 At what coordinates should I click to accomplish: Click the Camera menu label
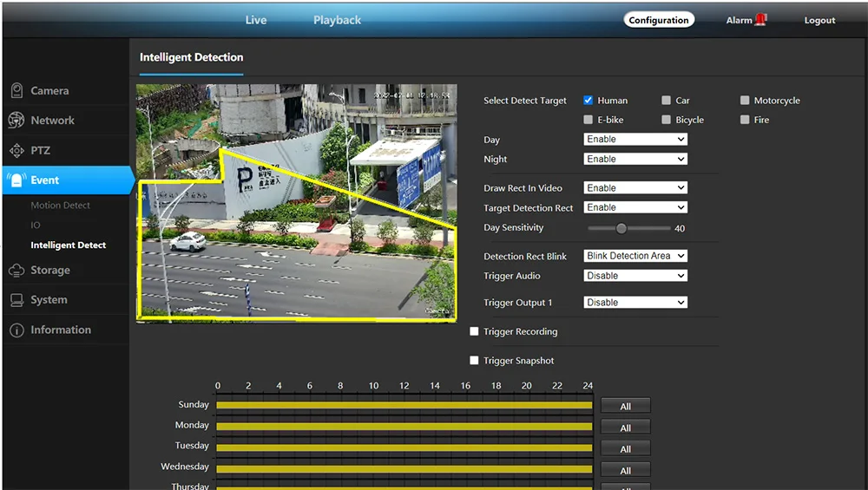point(49,91)
